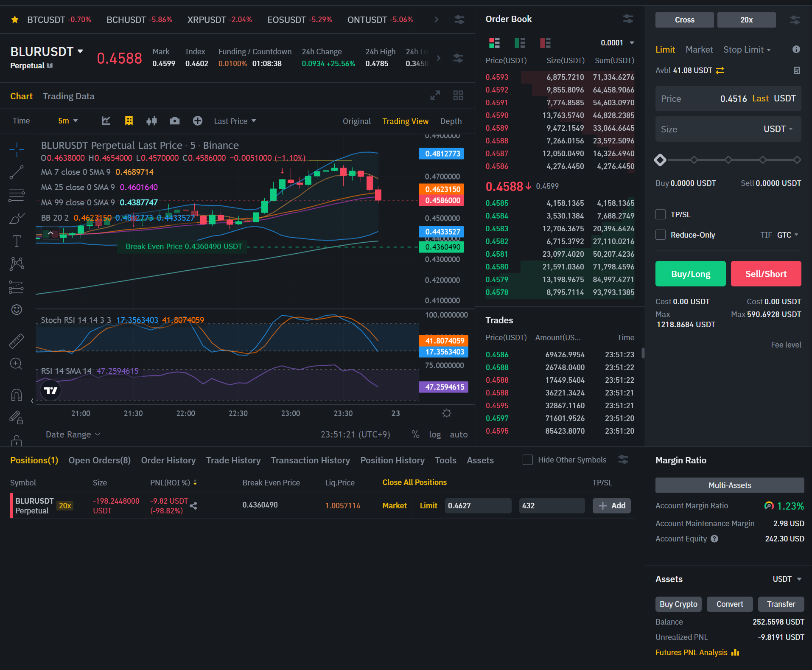Image resolution: width=812 pixels, height=670 pixels.
Task: Check Hide Other Symbols
Action: (x=528, y=460)
